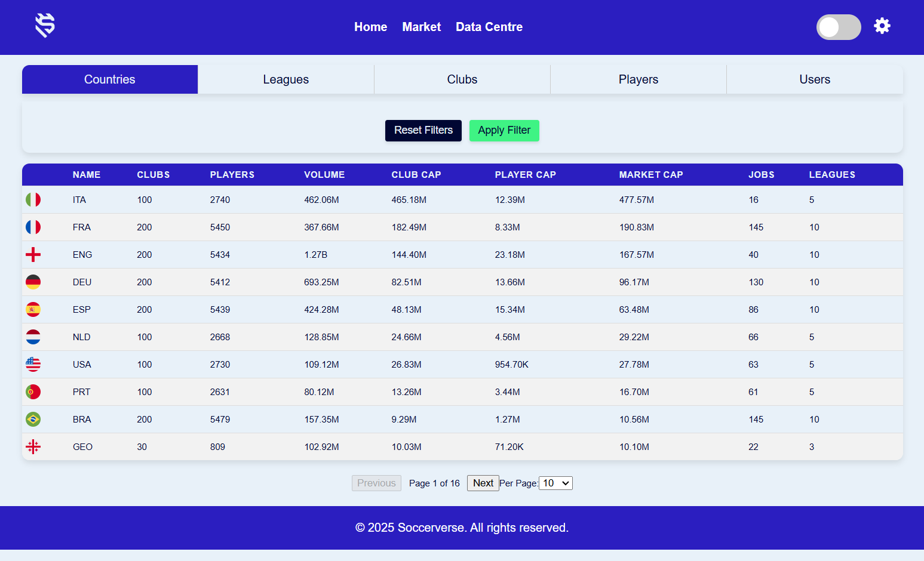Select the Italy flag icon

click(x=33, y=199)
